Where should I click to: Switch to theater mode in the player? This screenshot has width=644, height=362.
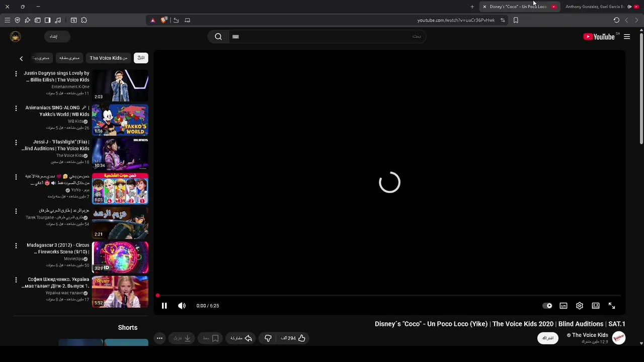(x=596, y=306)
